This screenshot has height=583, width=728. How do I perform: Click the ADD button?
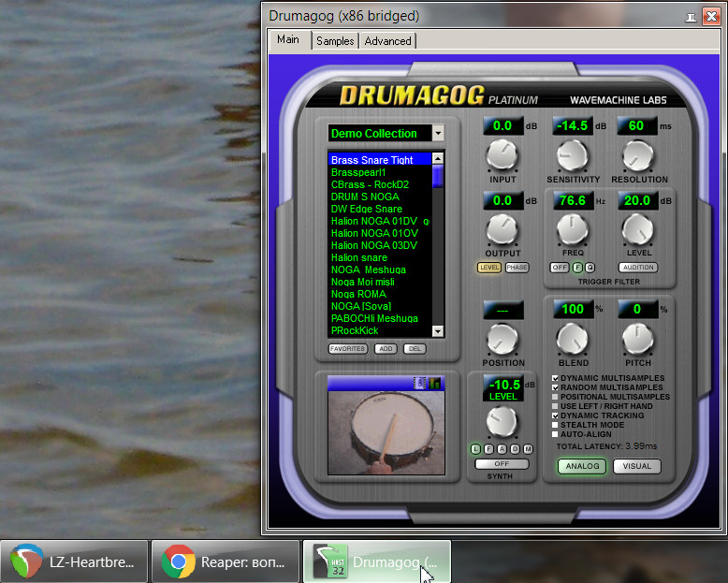tap(386, 349)
